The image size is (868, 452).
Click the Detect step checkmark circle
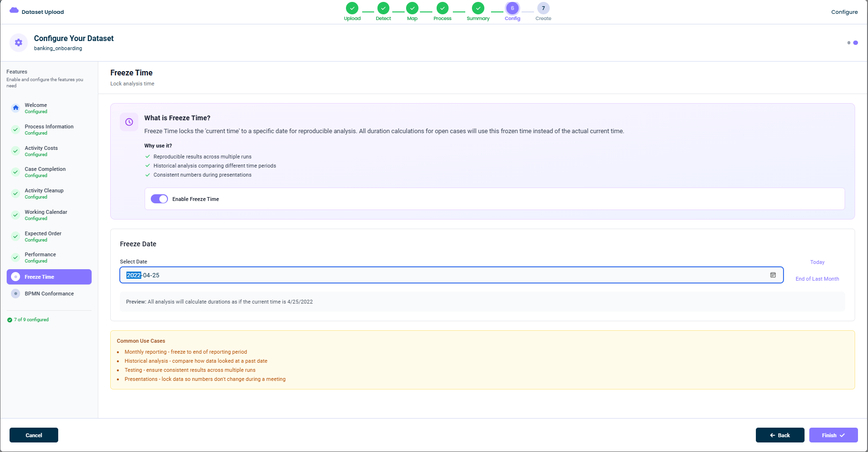click(x=383, y=8)
